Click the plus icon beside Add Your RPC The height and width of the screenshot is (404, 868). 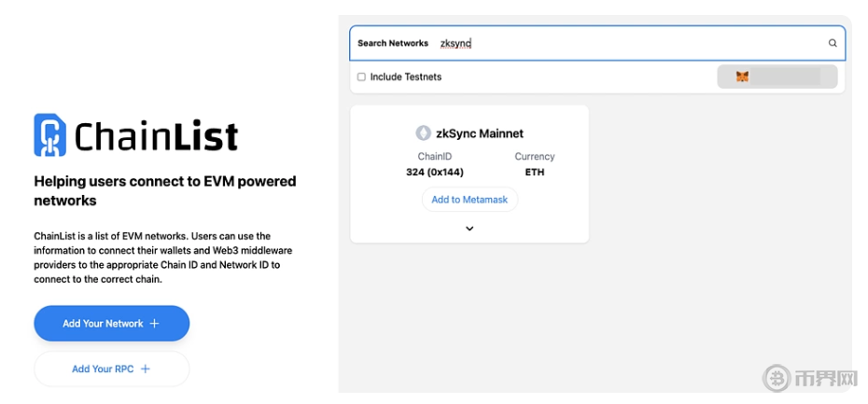tap(146, 369)
